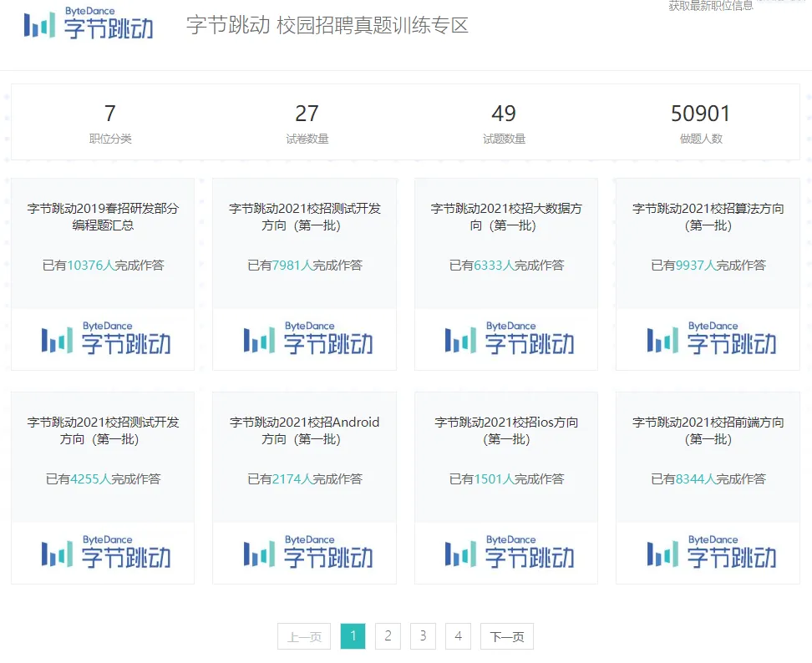
Task: Click the 试题数量 statistic label
Action: tap(504, 139)
